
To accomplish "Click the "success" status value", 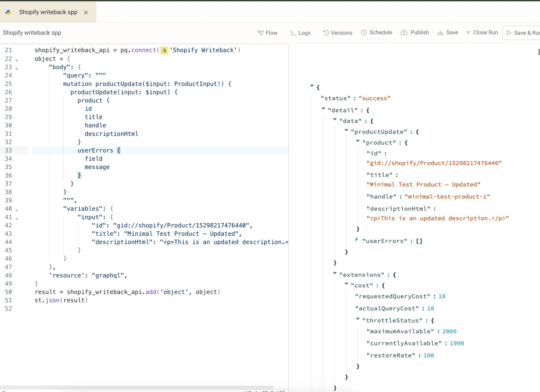I will [x=375, y=98].
